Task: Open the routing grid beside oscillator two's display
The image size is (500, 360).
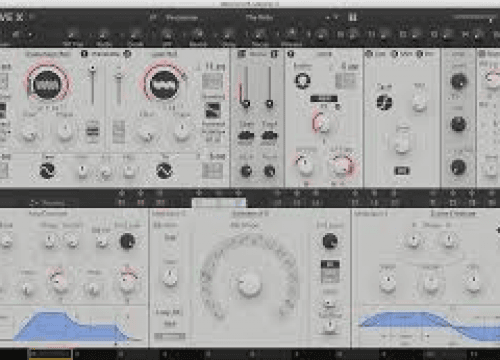Action: click(212, 81)
